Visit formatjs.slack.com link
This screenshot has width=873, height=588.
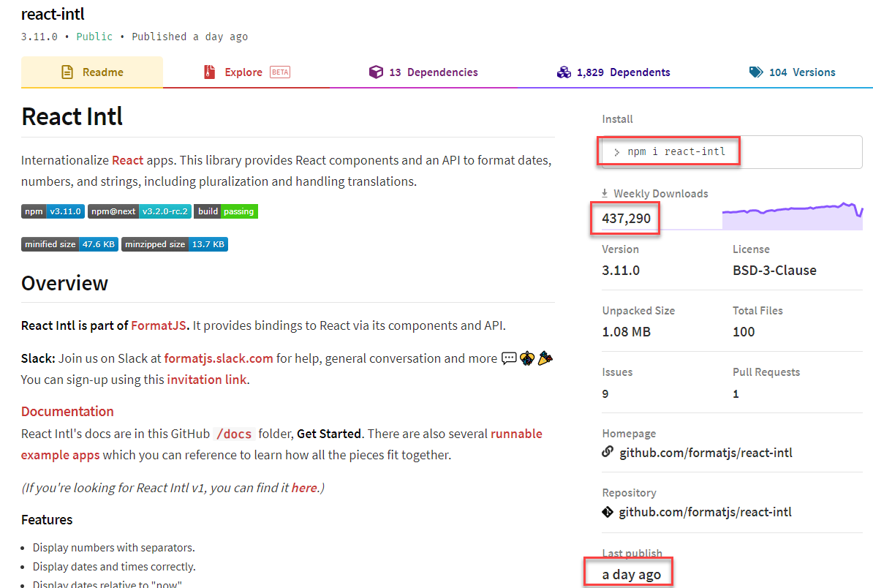tap(218, 358)
